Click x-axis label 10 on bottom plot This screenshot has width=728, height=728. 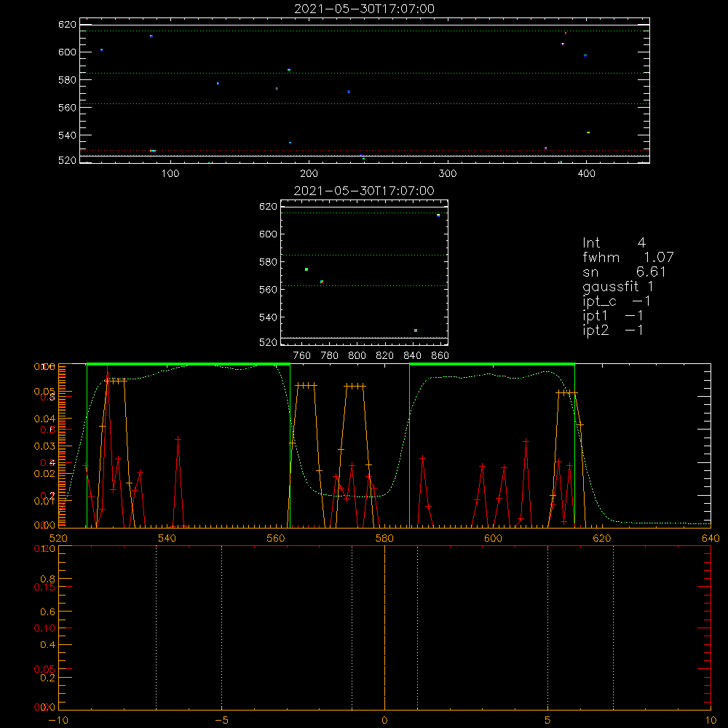(x=711, y=720)
